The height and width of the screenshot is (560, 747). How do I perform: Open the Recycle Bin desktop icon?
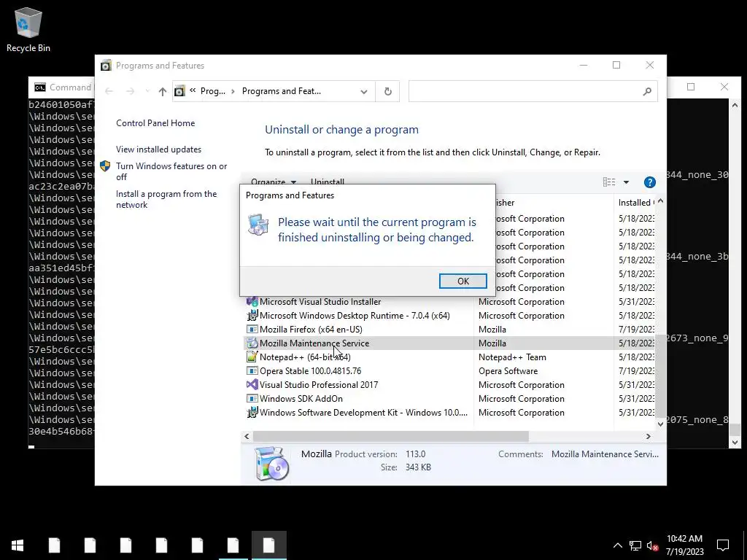pyautogui.click(x=28, y=29)
